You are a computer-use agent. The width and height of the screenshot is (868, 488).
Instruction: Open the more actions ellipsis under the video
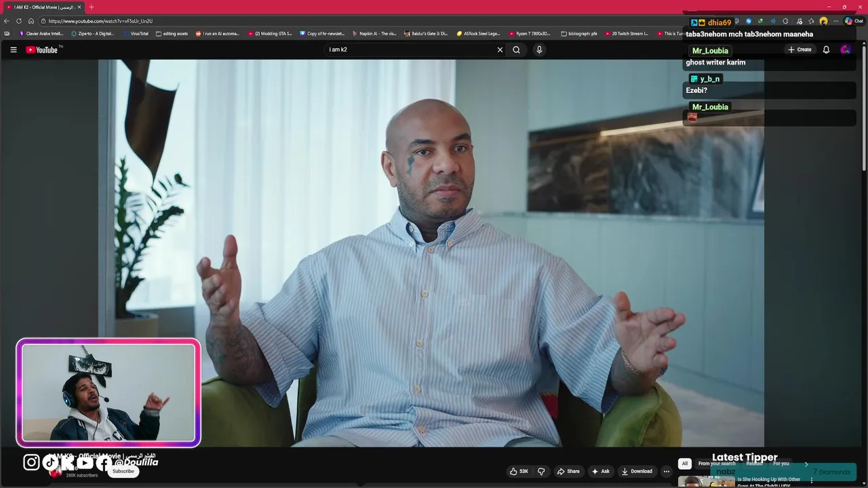667,471
